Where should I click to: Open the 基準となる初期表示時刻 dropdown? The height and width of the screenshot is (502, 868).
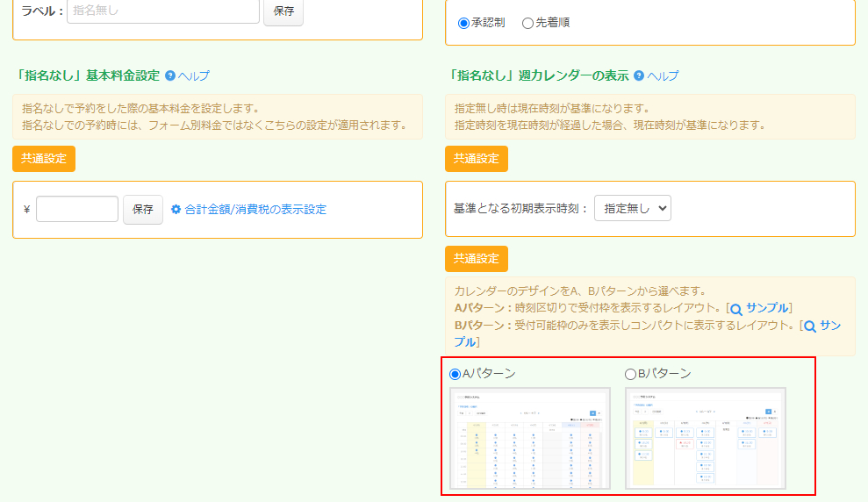coord(632,208)
